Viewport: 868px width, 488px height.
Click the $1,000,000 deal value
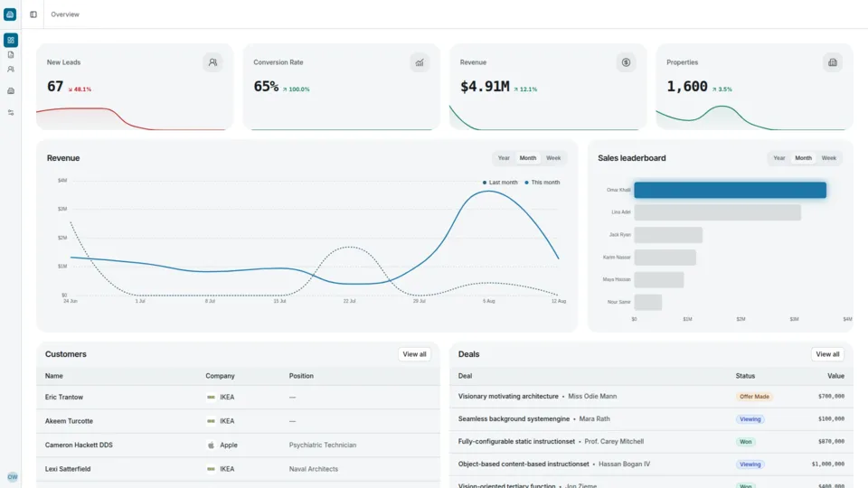coord(828,465)
